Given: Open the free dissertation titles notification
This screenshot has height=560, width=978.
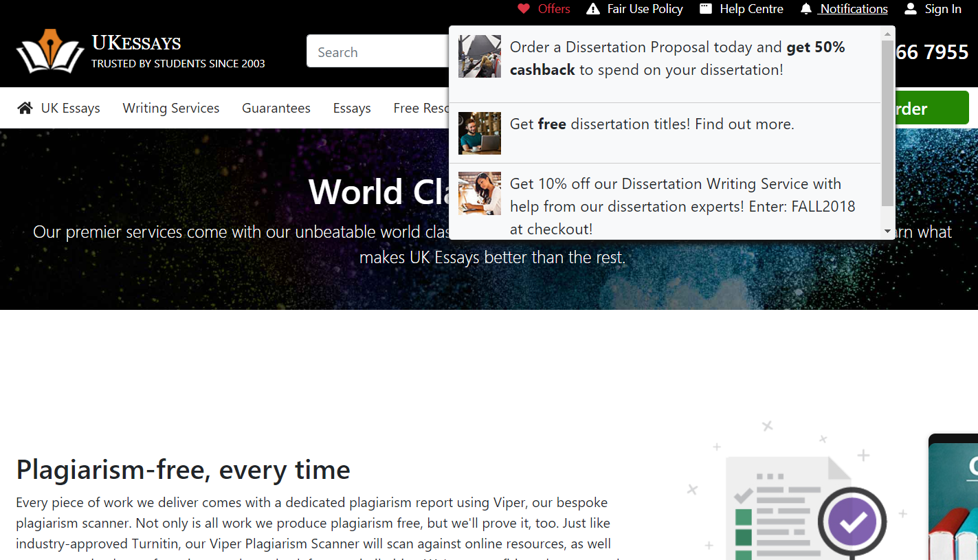Looking at the screenshot, I should (665, 133).
